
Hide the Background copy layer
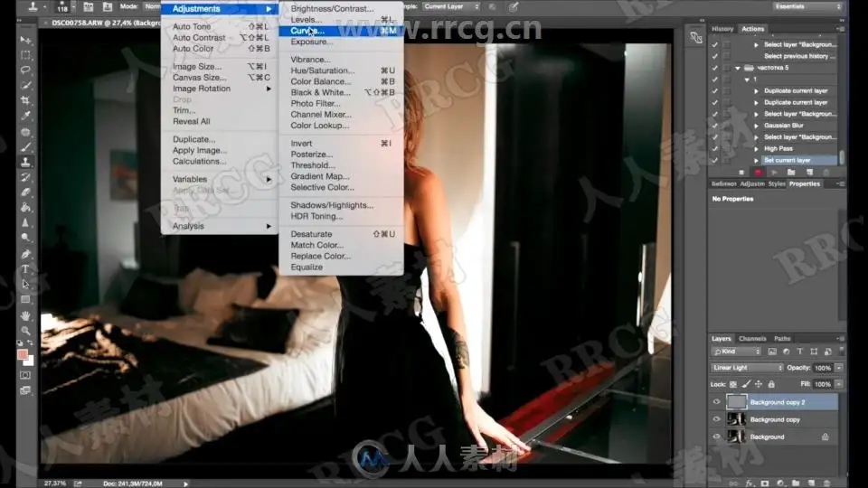[716, 419]
